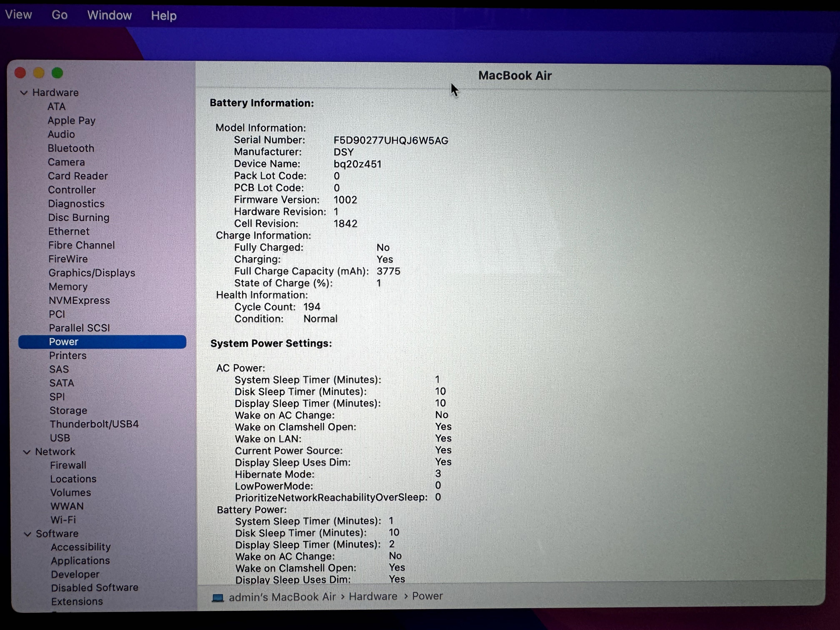This screenshot has width=840, height=630.
Task: Open the Window menu
Action: [x=109, y=15]
